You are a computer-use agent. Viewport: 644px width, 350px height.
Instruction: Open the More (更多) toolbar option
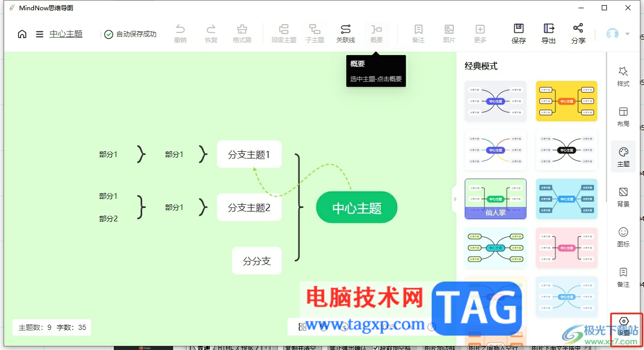coord(480,34)
